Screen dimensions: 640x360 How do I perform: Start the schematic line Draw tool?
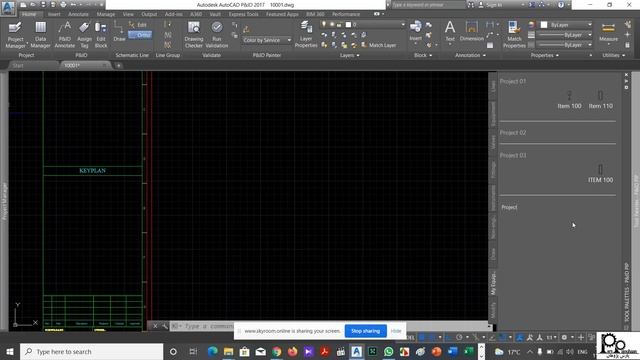click(x=119, y=32)
